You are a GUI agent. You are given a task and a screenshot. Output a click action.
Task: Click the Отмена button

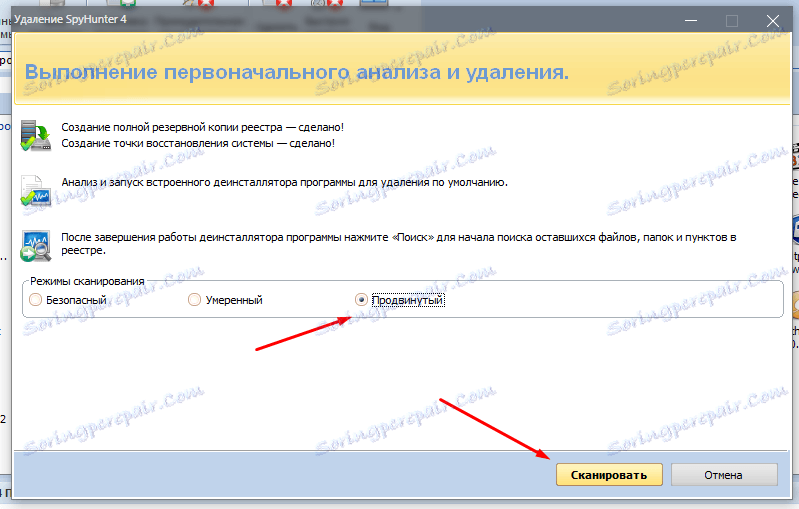[724, 475]
